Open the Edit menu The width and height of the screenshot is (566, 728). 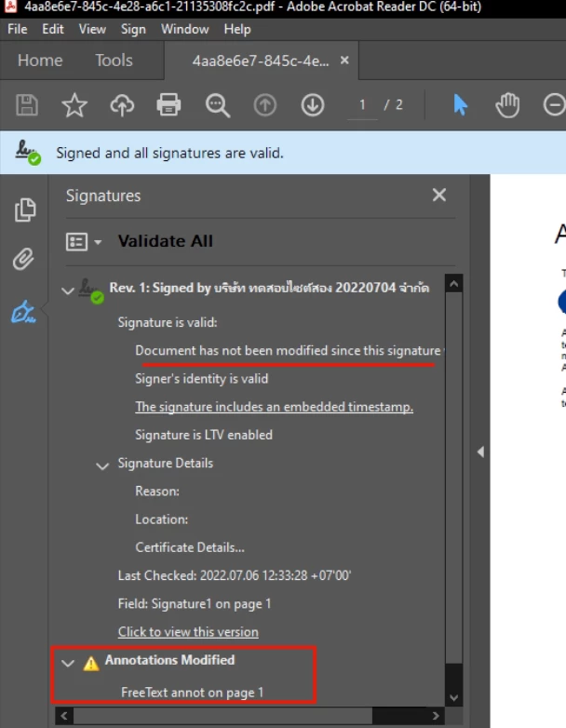[52, 29]
